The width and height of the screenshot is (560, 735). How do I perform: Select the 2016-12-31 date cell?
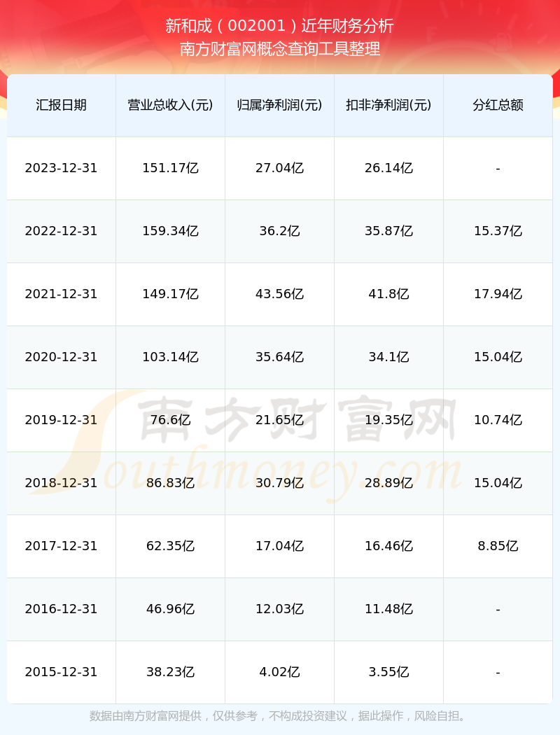pos(62,610)
